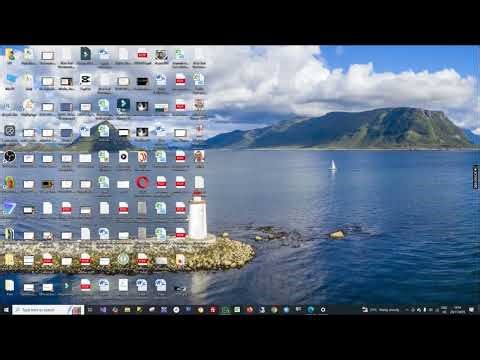Click the taskbar clock and date
The height and width of the screenshot is (360, 480).
(457, 310)
